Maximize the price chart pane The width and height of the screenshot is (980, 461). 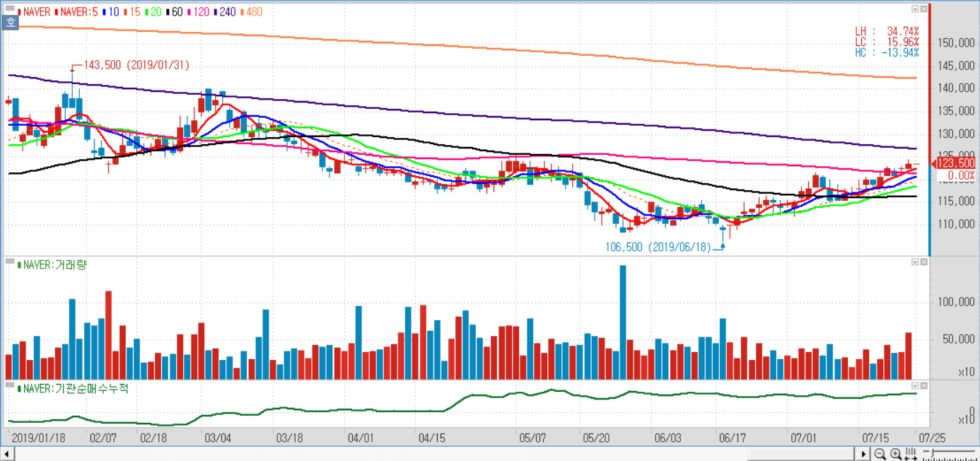pos(915,9)
